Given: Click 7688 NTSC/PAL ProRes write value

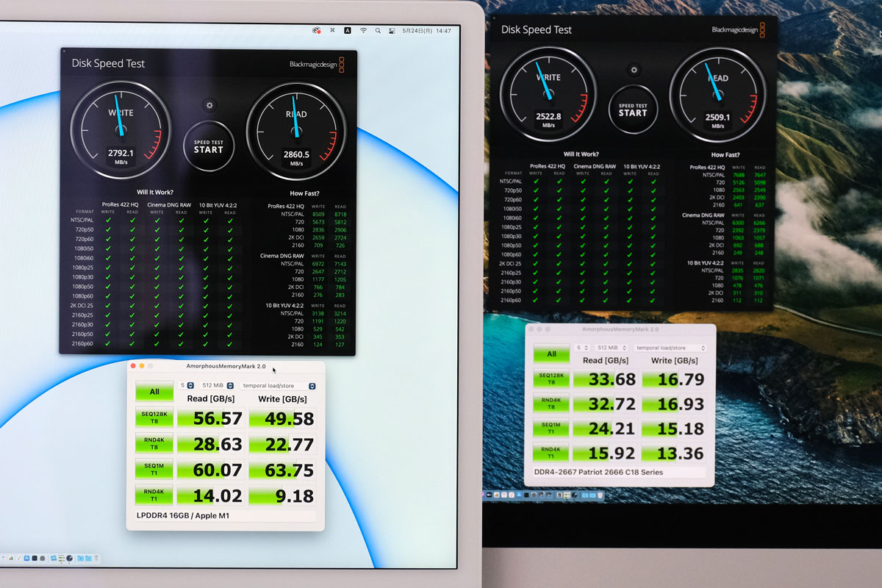Looking at the screenshot, I should 739,175.
